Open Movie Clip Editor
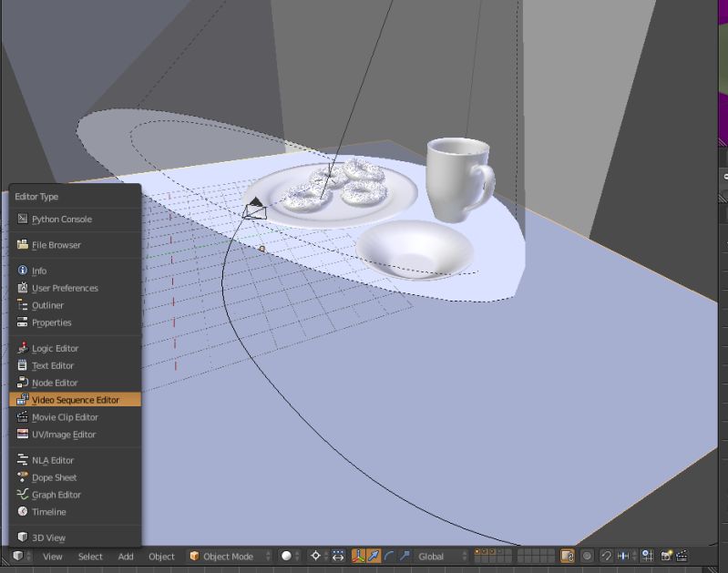The image size is (728, 573). point(75,417)
